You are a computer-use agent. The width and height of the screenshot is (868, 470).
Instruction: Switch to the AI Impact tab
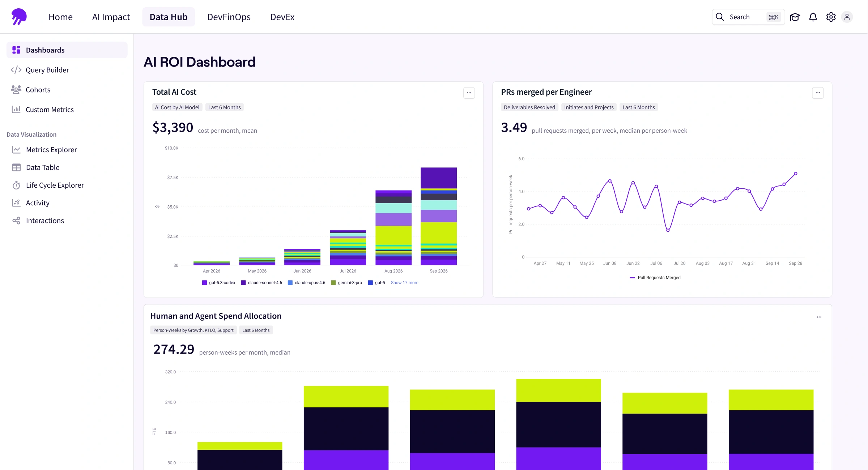111,17
